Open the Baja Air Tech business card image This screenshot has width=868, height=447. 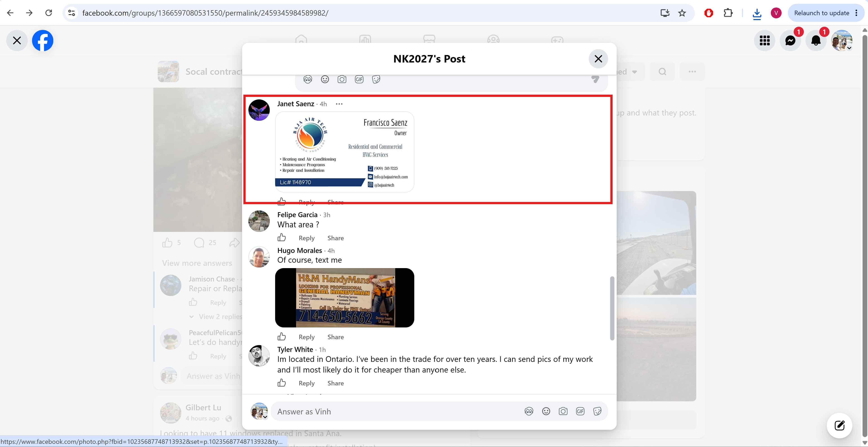pyautogui.click(x=344, y=152)
